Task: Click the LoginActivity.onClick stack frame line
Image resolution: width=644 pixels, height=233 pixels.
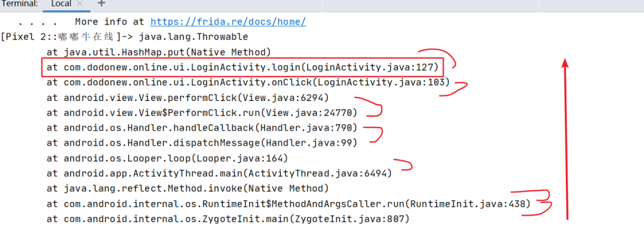Action: (x=248, y=82)
